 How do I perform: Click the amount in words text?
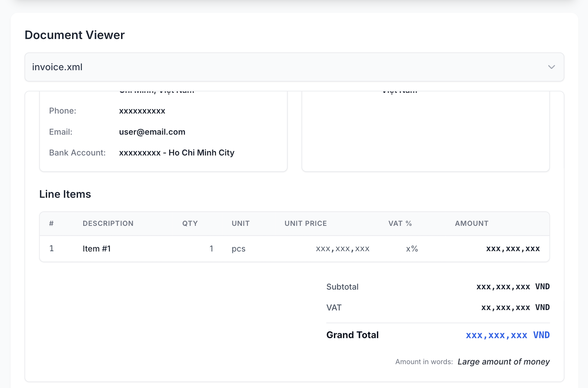tap(503, 361)
